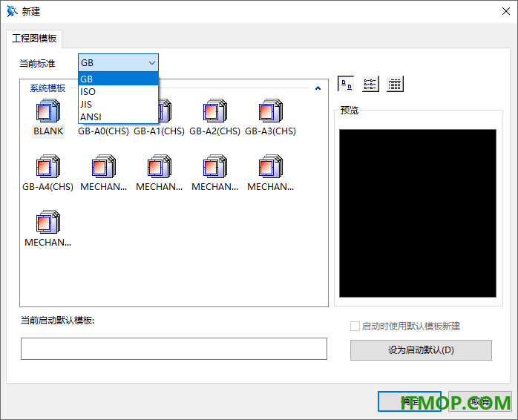Click the 系统模板 group header text
This screenshot has width=518, height=420.
click(47, 88)
